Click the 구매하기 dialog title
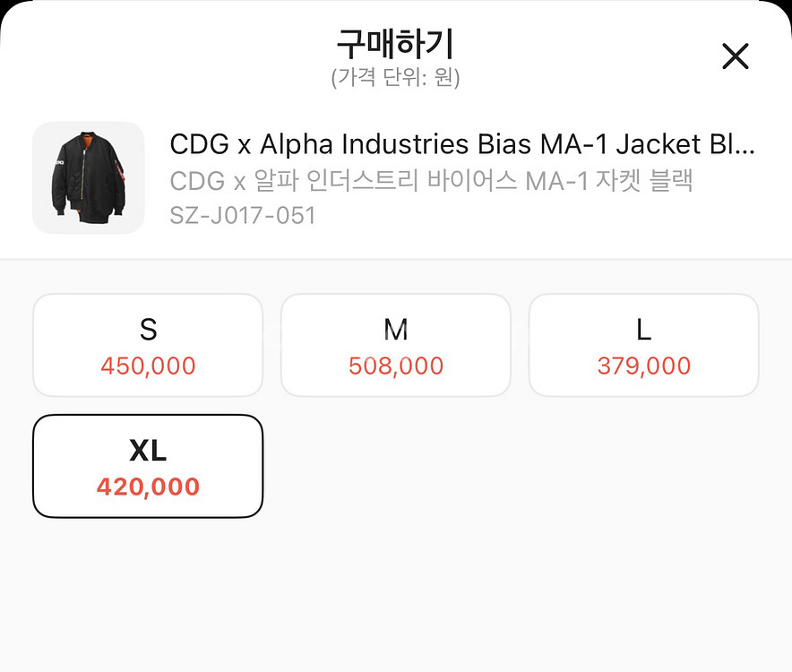The width and height of the screenshot is (792, 672). [396, 43]
